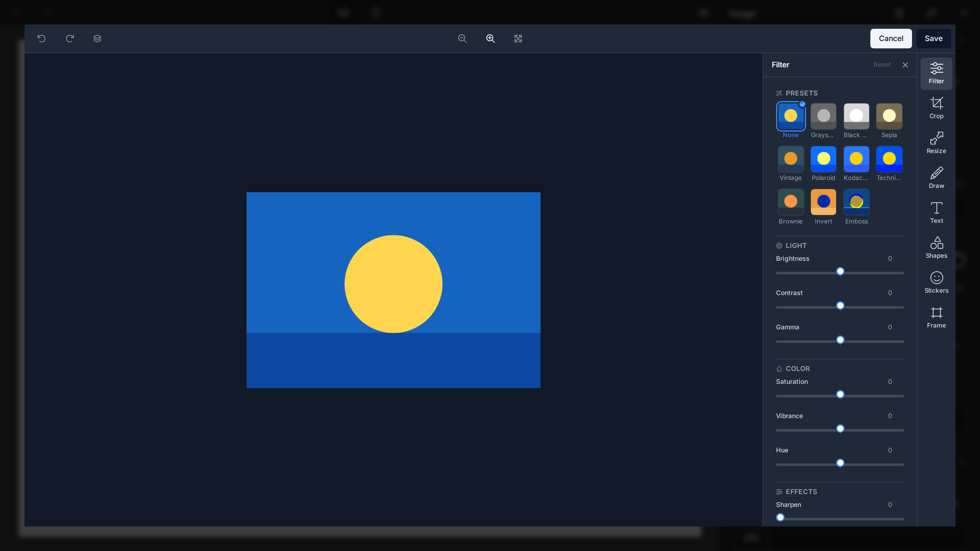Click the EFFECTS section heading
Image resolution: width=980 pixels, height=551 pixels.
(x=801, y=492)
